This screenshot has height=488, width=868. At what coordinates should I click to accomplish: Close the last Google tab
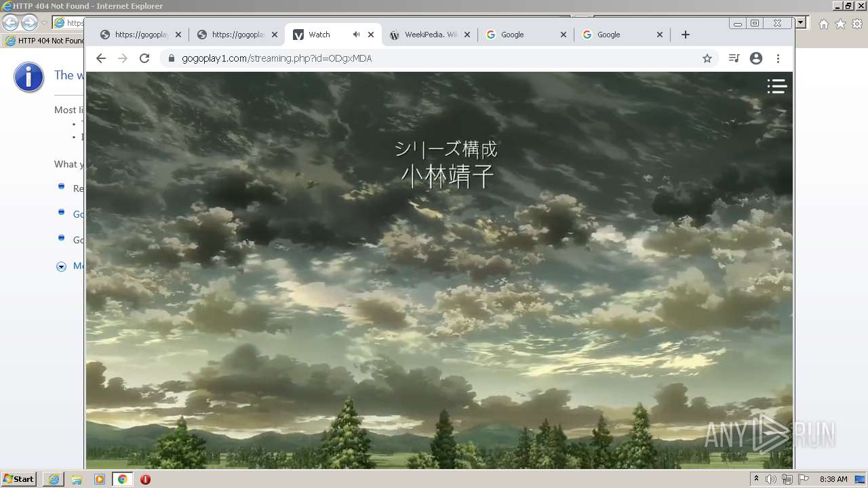tap(660, 35)
